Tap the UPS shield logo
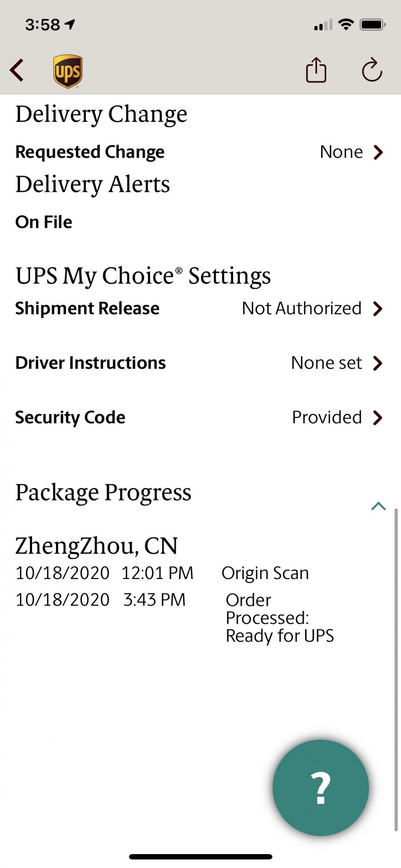Screen dimensions: 401x868 [x=68, y=71]
